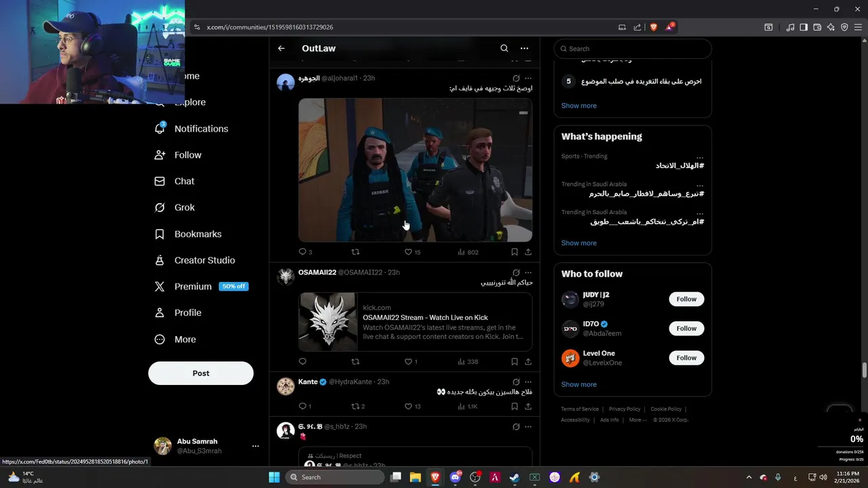868x488 pixels.
Task: Follow the Level One account
Action: [x=686, y=357]
